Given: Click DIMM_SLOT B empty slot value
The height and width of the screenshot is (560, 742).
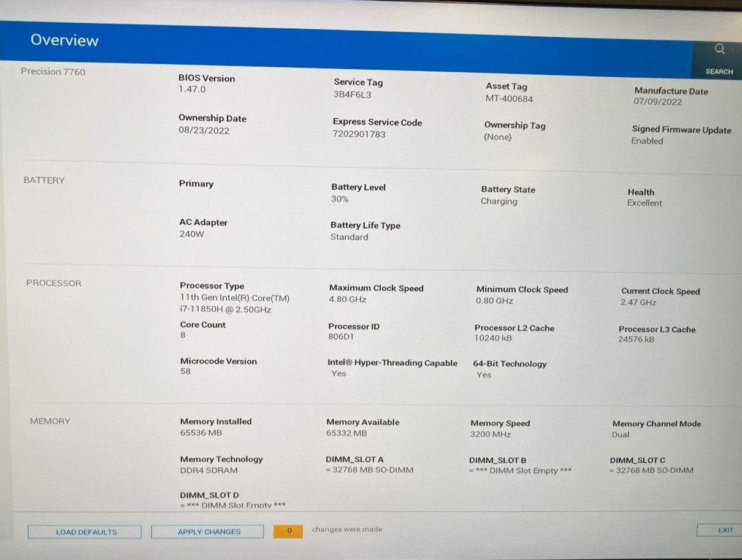Looking at the screenshot, I should pos(520,471).
